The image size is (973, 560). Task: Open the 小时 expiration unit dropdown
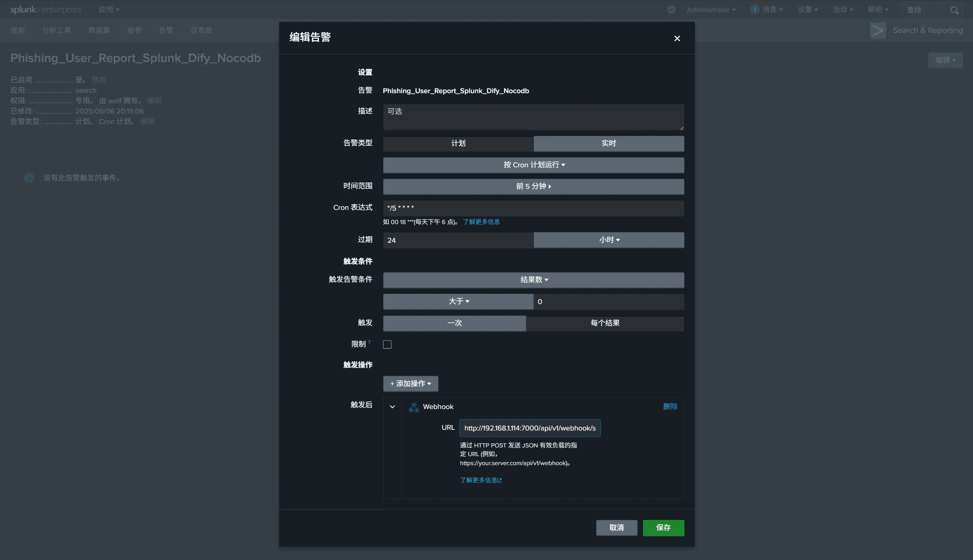(x=608, y=240)
